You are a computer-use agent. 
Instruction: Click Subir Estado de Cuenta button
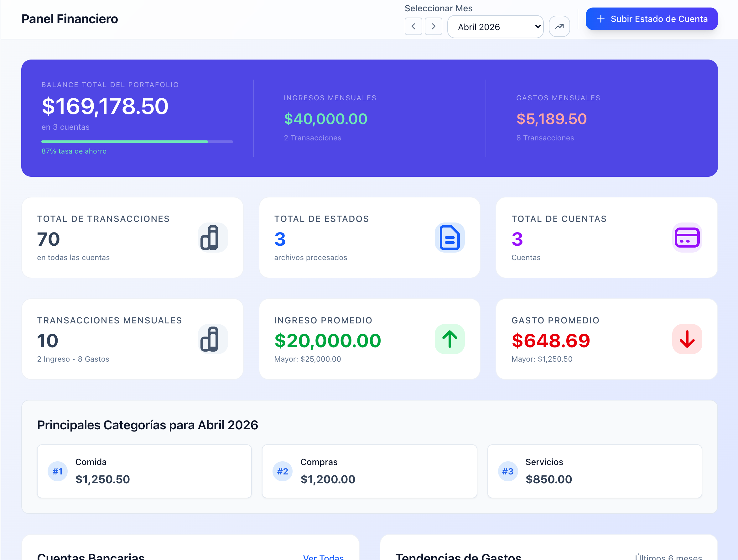[x=651, y=19]
